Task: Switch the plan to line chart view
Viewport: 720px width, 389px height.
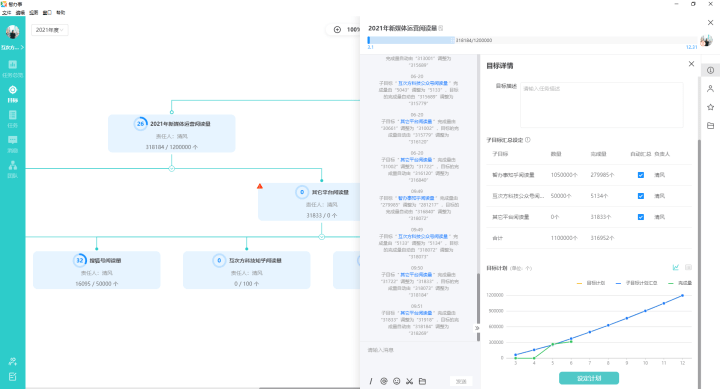Action: [x=675, y=267]
